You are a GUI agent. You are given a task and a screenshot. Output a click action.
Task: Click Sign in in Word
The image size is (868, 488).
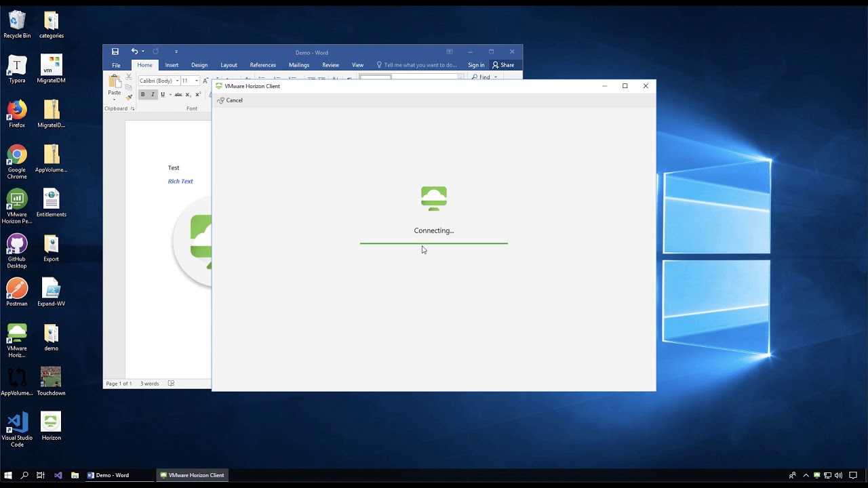476,65
